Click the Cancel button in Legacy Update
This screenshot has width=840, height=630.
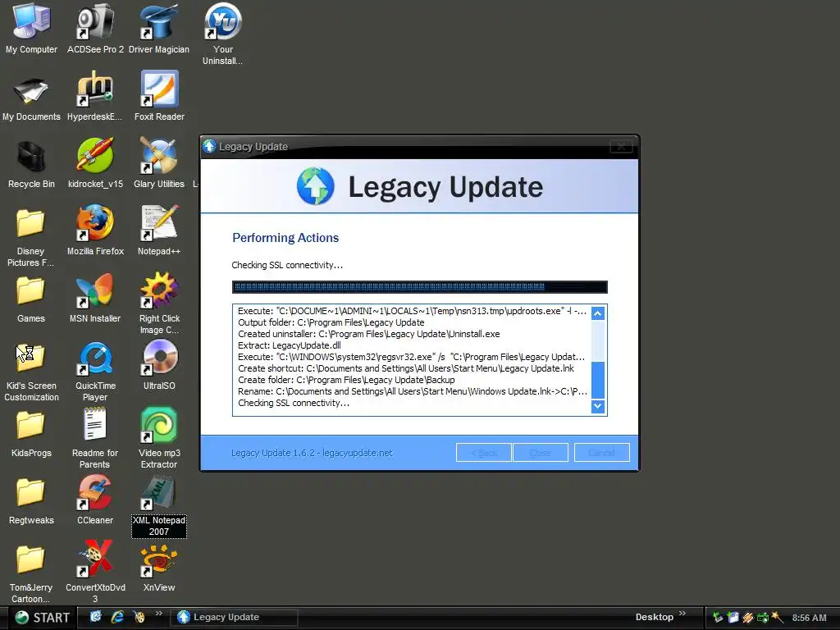[x=601, y=453]
